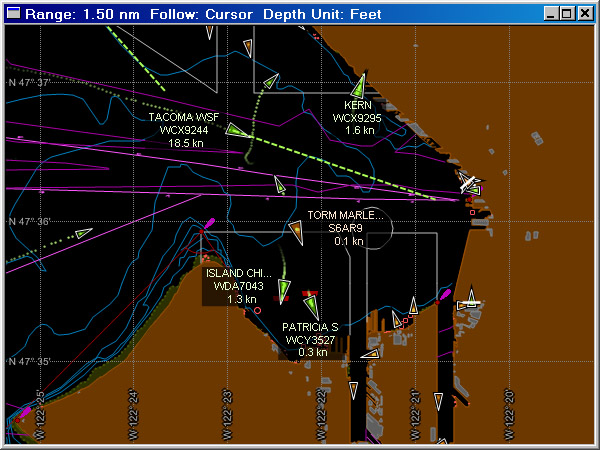600x450 pixels.
Task: Select the 1.3 kn speed value
Action: (241, 299)
